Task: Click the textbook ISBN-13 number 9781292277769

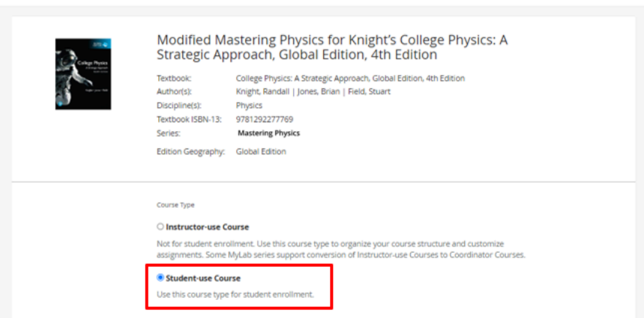Action: 264,119
